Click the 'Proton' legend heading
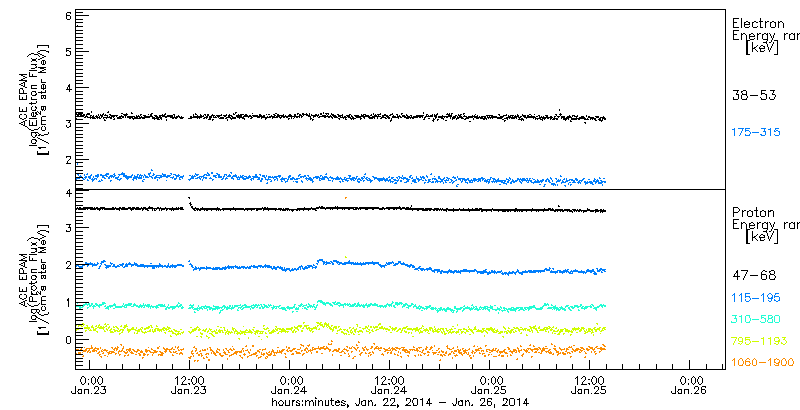Screen dimensions: 800x410 click(753, 213)
